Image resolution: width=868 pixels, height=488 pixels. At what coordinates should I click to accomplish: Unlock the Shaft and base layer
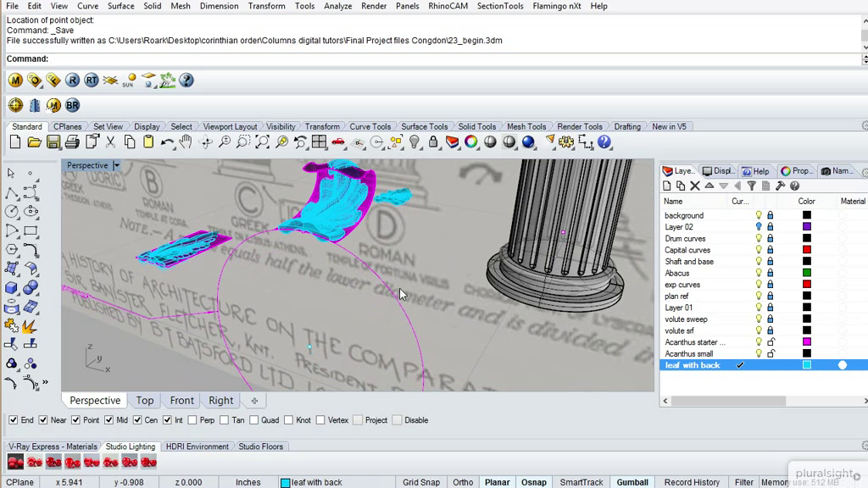pyautogui.click(x=770, y=261)
